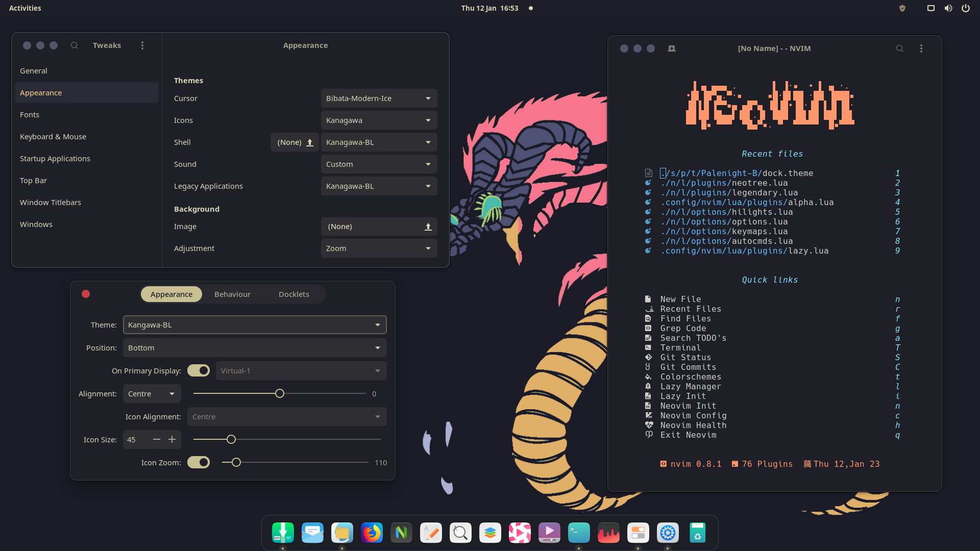Open the stacked layers app in dock
This screenshot has height=551, width=980.
(x=490, y=533)
